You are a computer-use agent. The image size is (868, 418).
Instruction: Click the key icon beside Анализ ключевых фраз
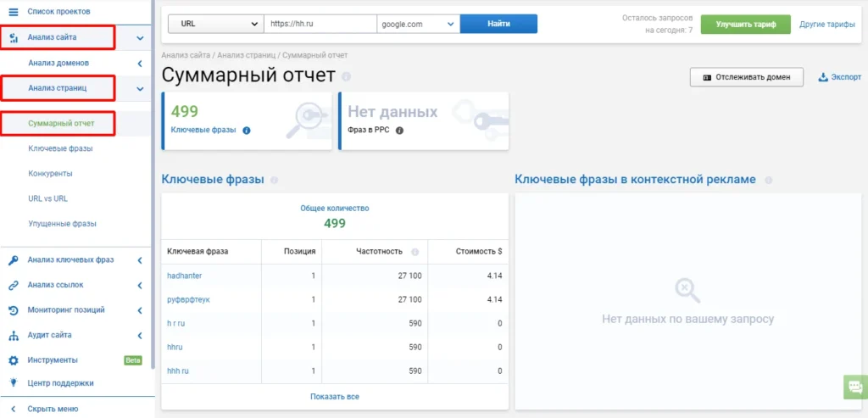[14, 260]
